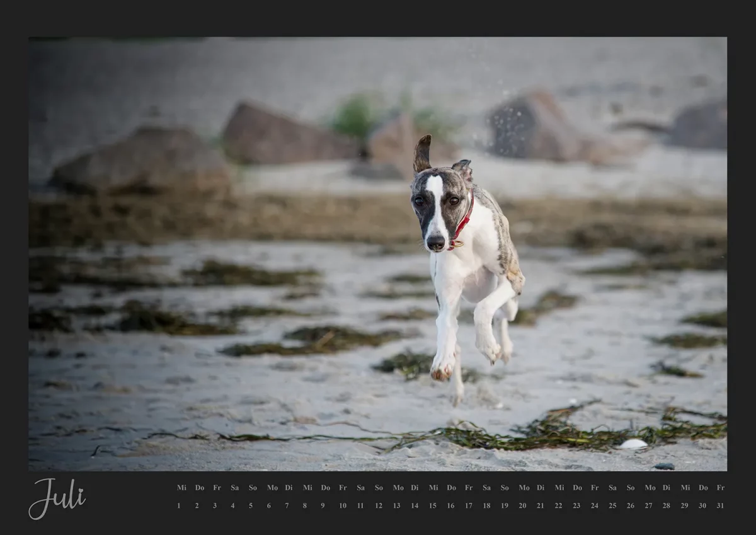
Task: Click day 12 under So
Action: click(x=379, y=505)
